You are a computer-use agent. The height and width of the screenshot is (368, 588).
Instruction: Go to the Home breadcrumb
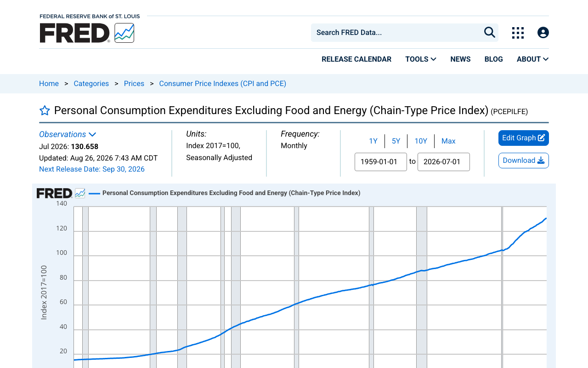(49, 84)
